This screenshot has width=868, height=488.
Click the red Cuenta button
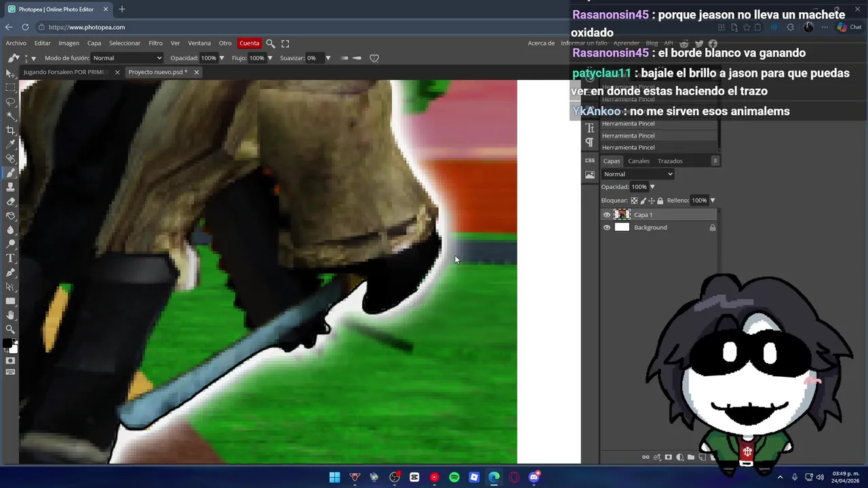click(x=249, y=43)
